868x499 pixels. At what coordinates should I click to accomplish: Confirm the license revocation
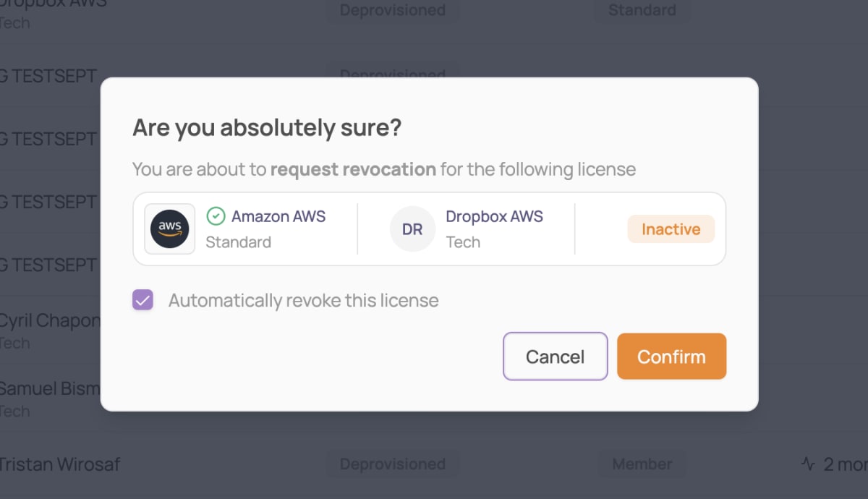(x=671, y=357)
